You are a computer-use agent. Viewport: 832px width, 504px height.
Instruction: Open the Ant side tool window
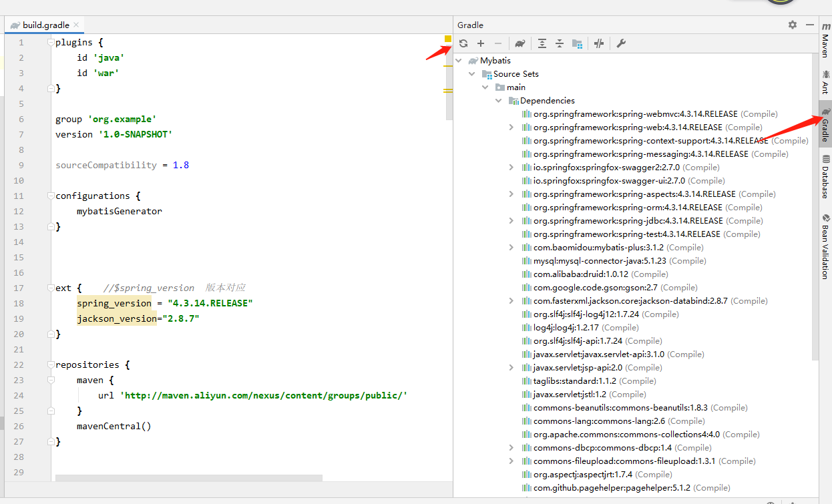pos(826,82)
